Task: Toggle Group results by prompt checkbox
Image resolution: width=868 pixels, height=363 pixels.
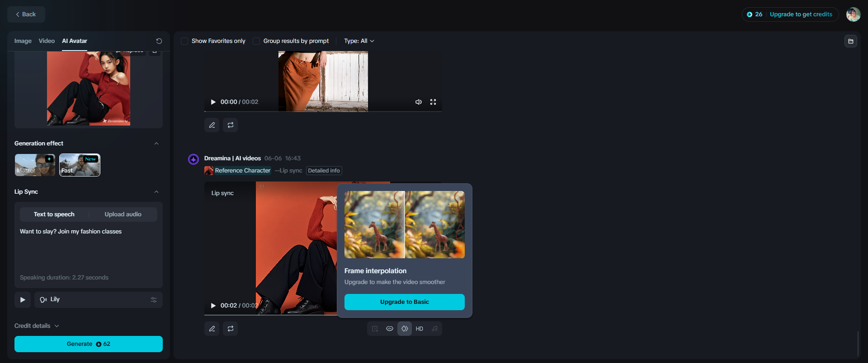Action: point(256,41)
